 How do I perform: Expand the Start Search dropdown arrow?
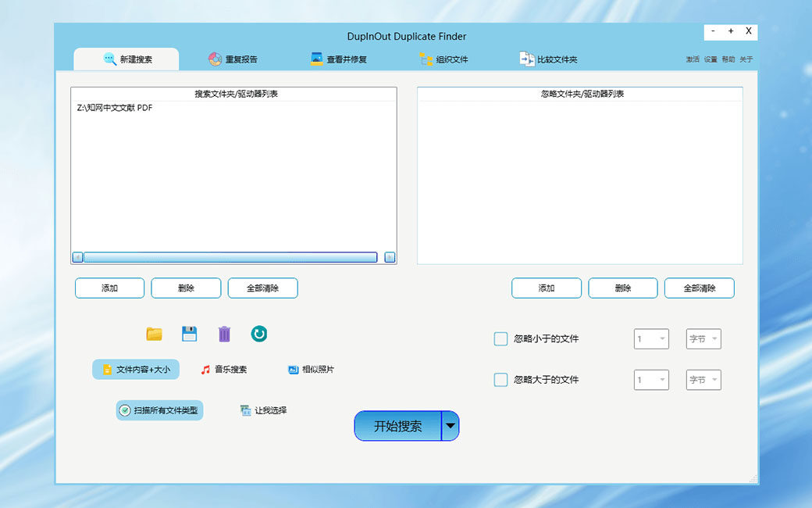451,426
